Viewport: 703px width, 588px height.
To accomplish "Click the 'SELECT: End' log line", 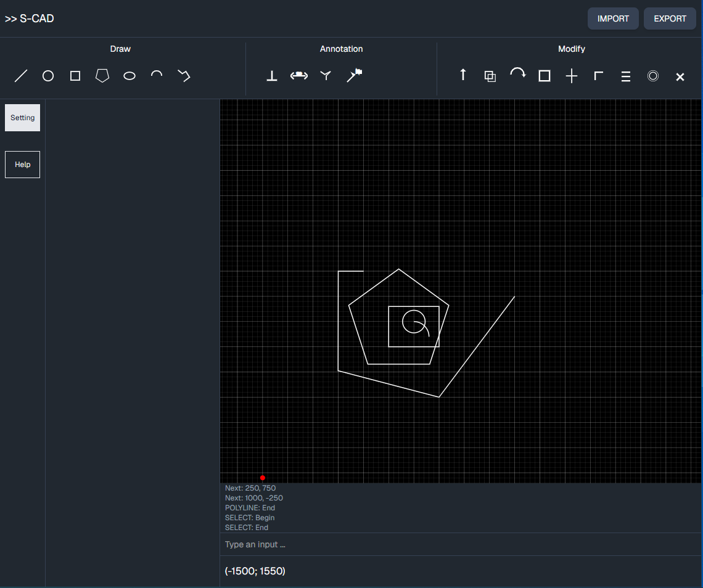I will (x=246, y=528).
